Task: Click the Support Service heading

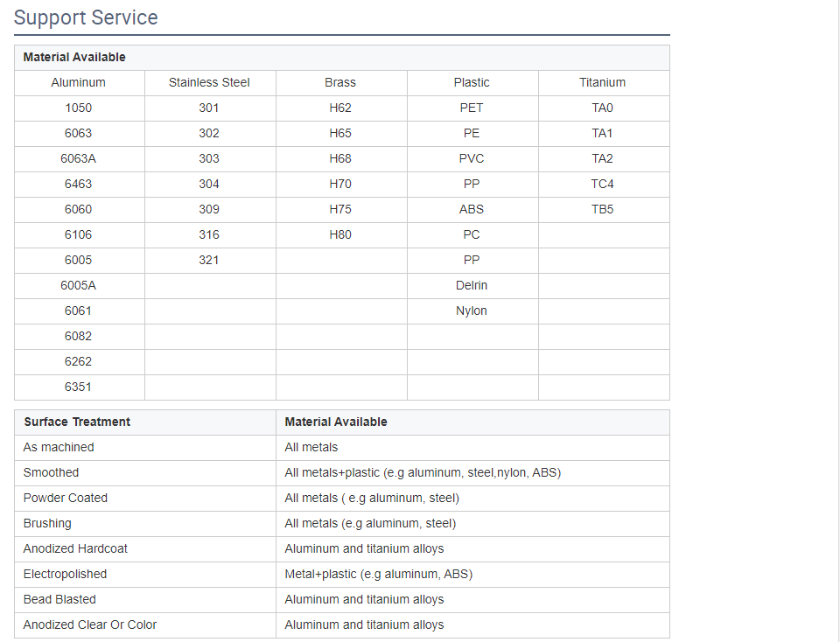Action: (86, 17)
